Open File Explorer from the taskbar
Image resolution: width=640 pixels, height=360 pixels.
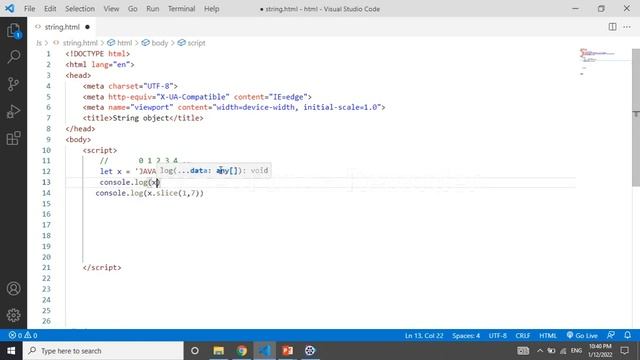click(x=219, y=351)
